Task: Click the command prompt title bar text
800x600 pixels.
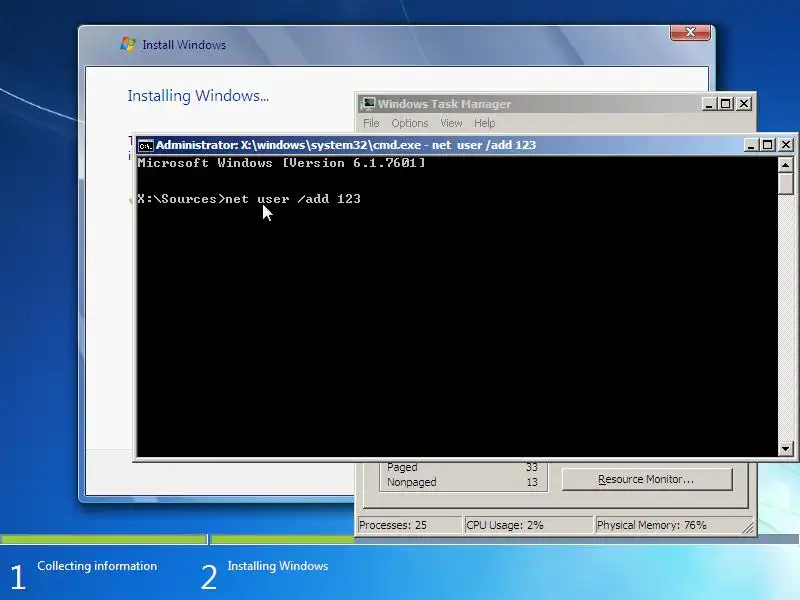Action: (346, 145)
